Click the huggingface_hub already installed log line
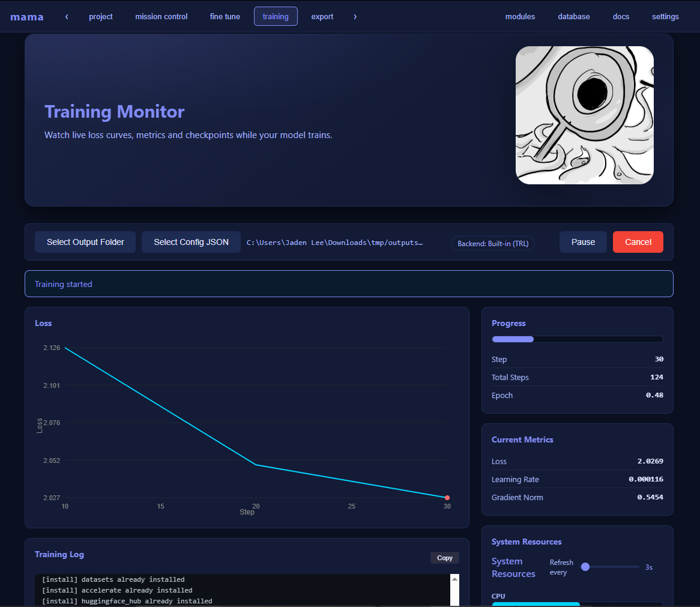Viewport: 700px width, 607px height. point(127,601)
